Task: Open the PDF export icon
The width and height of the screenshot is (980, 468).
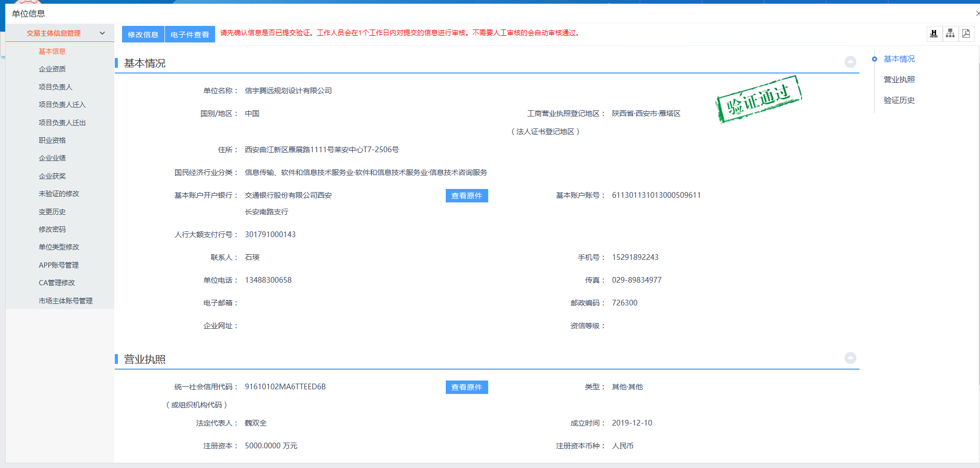Action: point(967,33)
